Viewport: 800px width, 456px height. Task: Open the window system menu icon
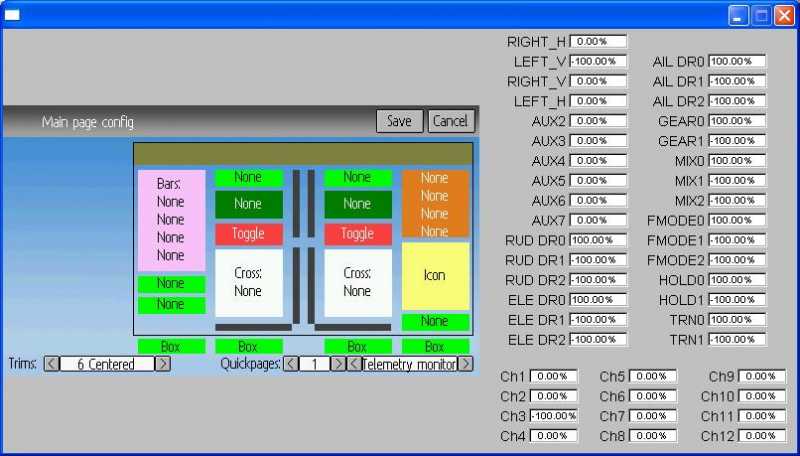[x=12, y=15]
